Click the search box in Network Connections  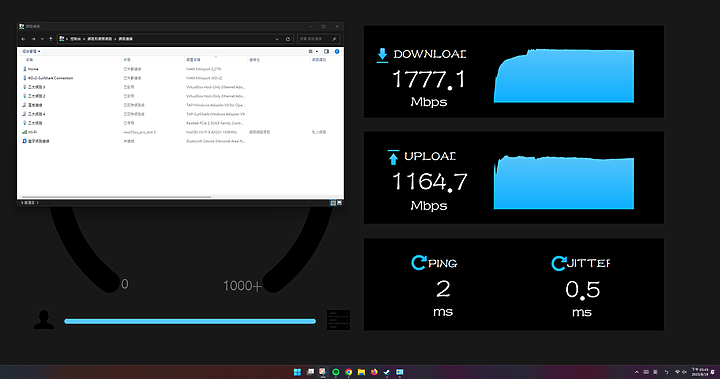[318, 39]
